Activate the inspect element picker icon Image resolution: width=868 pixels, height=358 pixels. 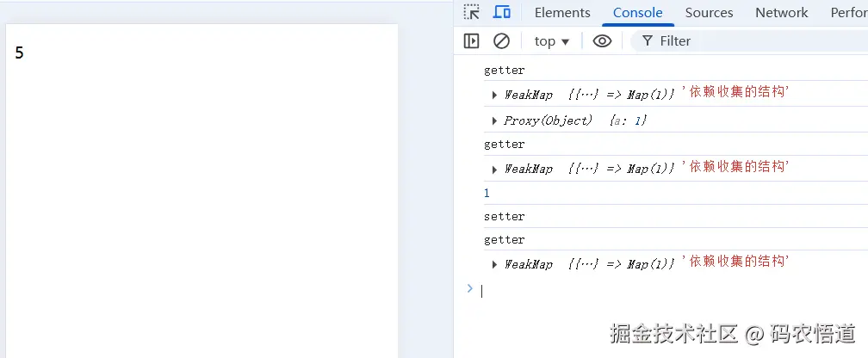coord(471,12)
